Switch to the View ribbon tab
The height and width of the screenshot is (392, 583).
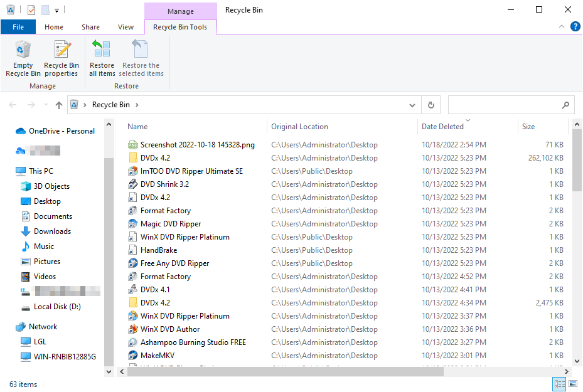(126, 27)
